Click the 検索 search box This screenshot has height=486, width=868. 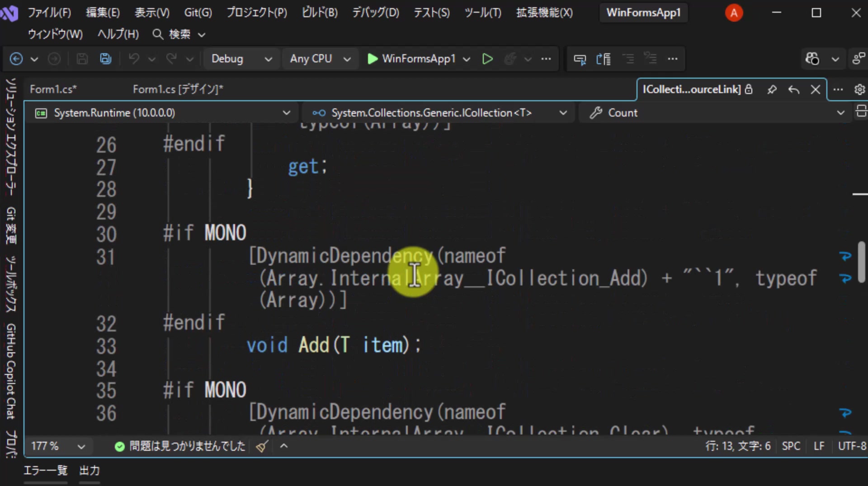click(179, 34)
